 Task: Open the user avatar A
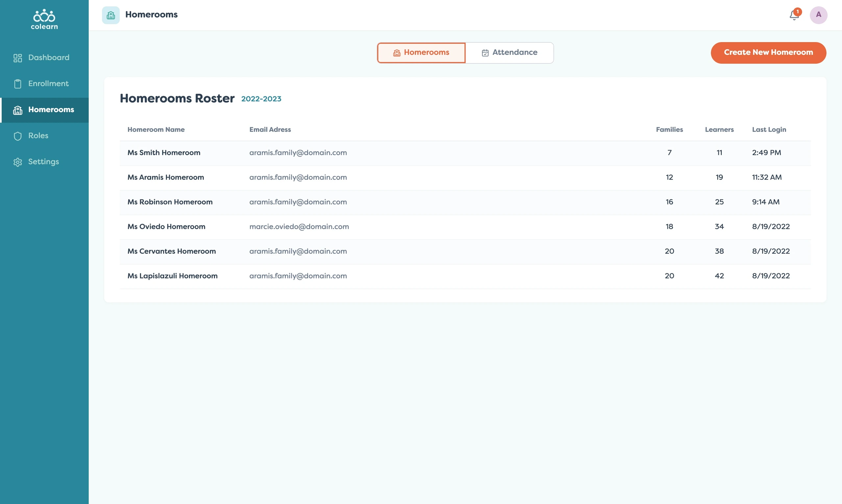(819, 15)
